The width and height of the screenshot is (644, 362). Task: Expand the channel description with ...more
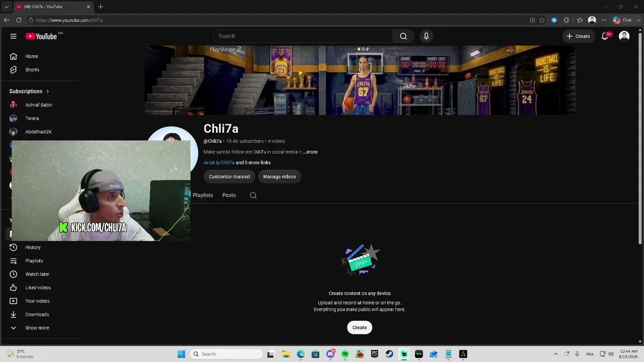pyautogui.click(x=310, y=152)
